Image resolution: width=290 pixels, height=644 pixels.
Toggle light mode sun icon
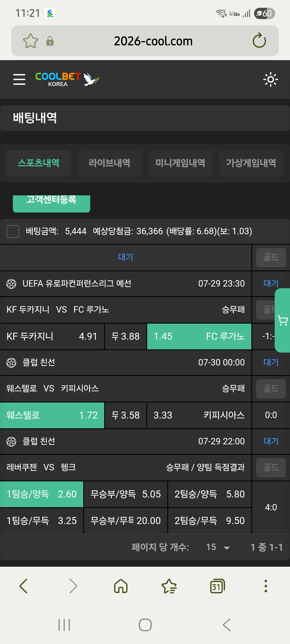click(x=270, y=79)
